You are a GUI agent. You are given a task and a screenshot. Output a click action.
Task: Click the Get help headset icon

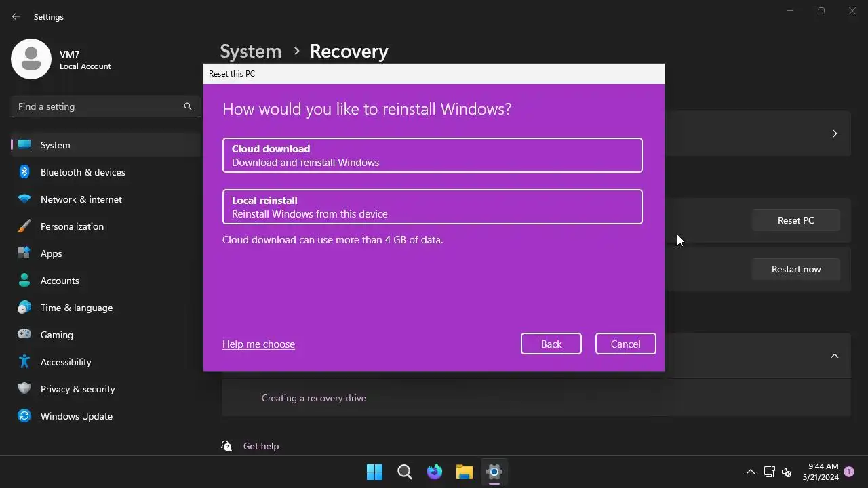point(226,445)
